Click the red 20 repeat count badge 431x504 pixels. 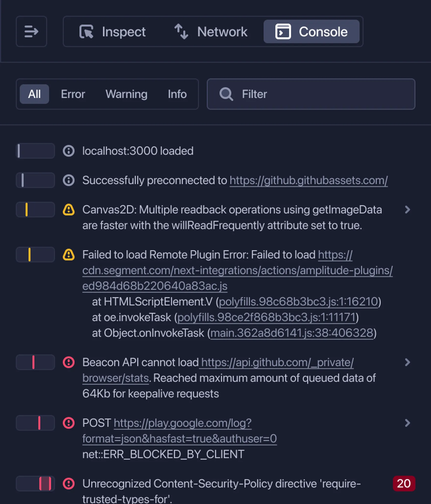(x=404, y=483)
